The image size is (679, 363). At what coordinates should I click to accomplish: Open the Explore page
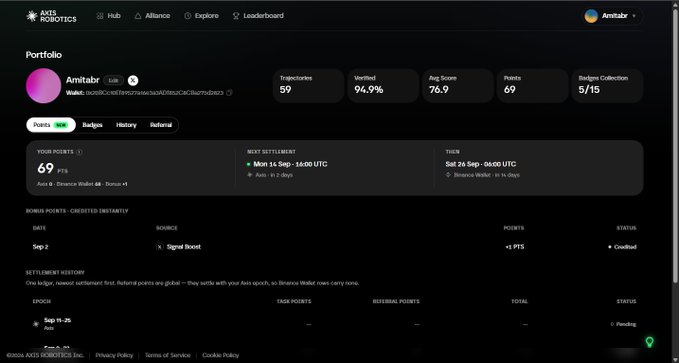pos(201,16)
